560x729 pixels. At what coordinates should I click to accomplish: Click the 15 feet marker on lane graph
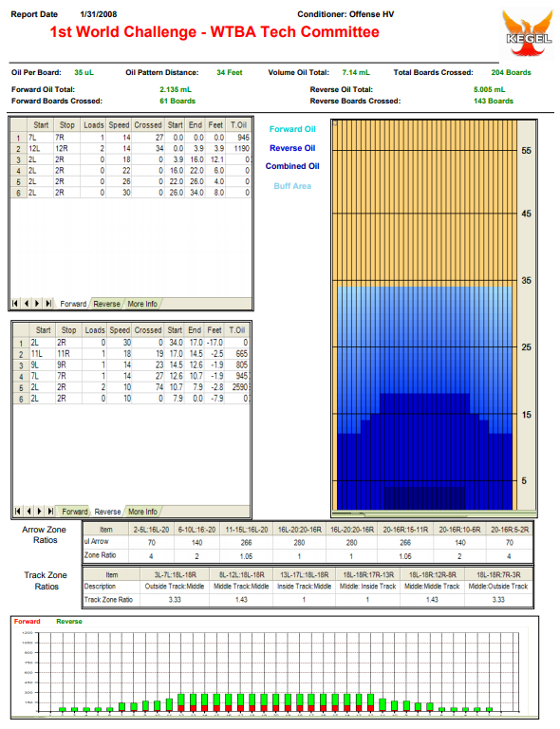click(526, 414)
